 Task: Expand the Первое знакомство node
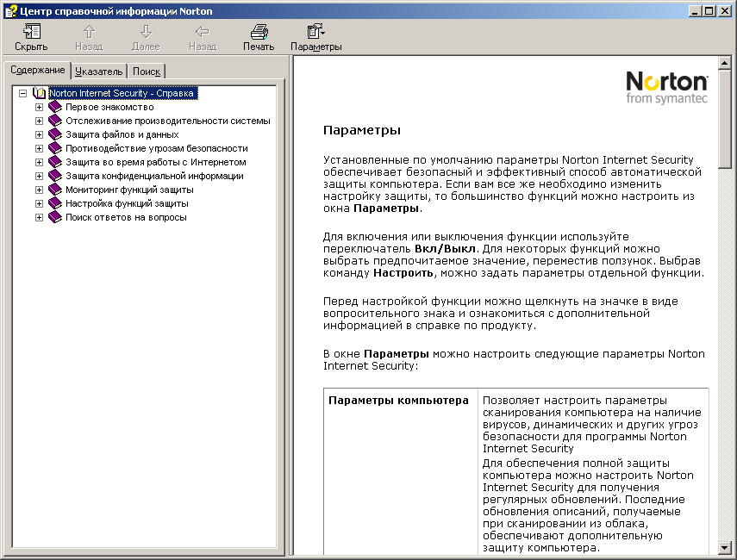click(39, 107)
